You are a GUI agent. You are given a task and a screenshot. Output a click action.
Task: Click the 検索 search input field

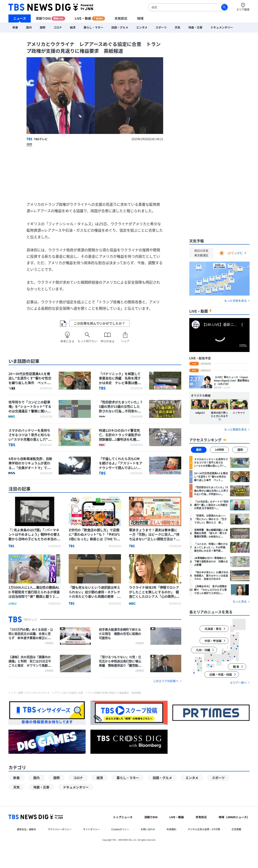point(185,7)
